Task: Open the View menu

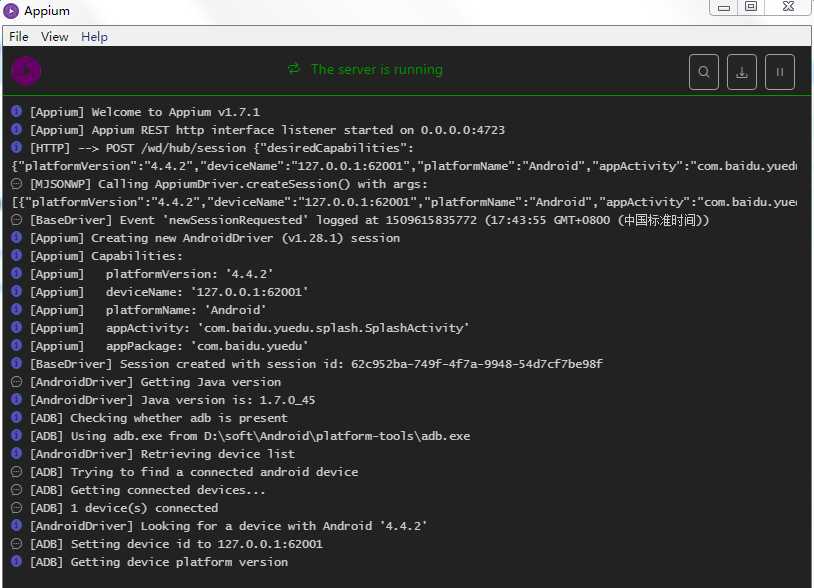Action: 55,37
